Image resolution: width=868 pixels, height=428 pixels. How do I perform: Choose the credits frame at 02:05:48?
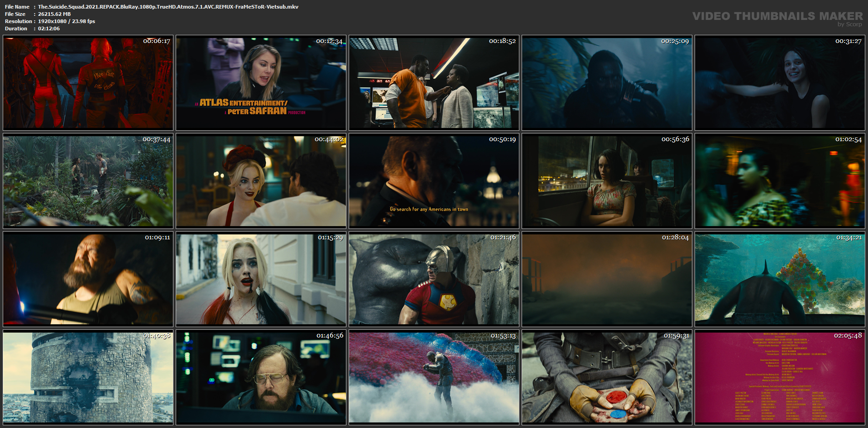(x=780, y=377)
